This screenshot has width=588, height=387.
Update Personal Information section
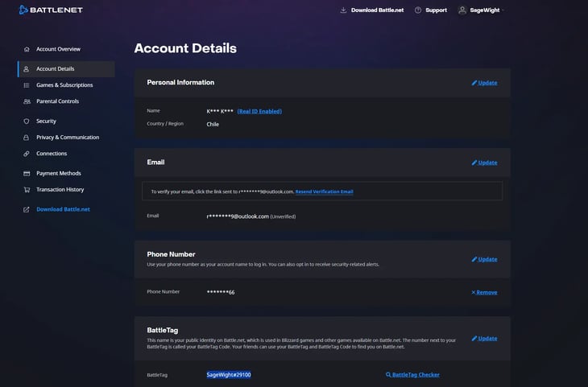click(484, 83)
